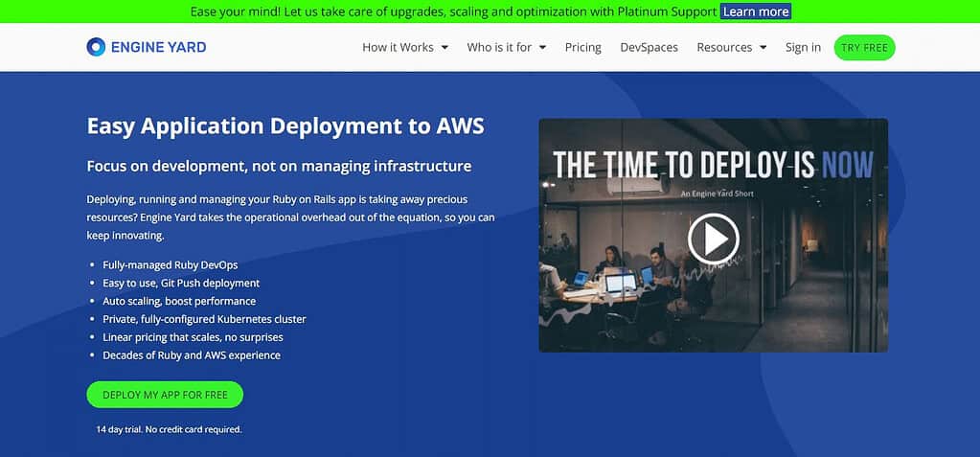Viewport: 980px width, 457px height.
Task: Click the Engine Yard circular logo icon
Action: click(96, 47)
